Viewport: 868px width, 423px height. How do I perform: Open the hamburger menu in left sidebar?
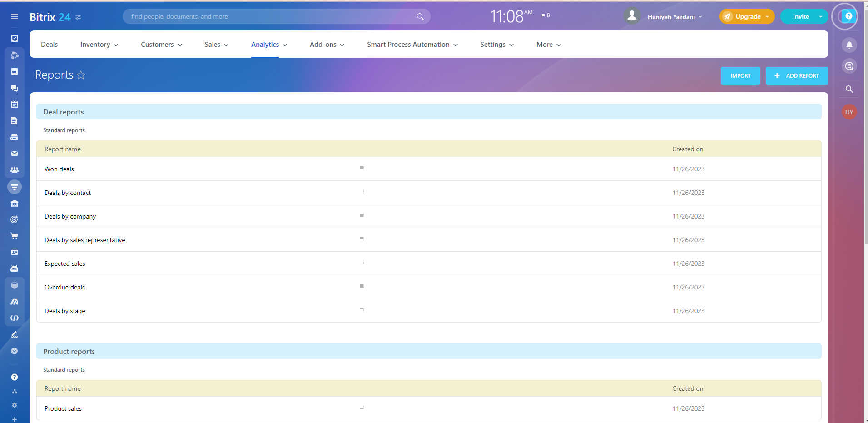15,17
